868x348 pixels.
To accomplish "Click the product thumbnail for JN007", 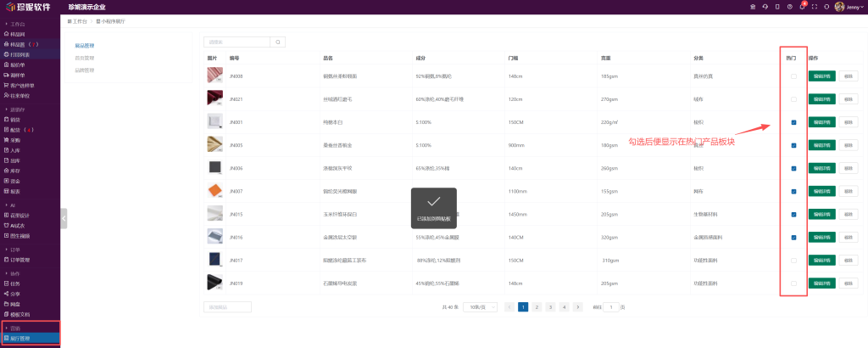I will [x=214, y=191].
